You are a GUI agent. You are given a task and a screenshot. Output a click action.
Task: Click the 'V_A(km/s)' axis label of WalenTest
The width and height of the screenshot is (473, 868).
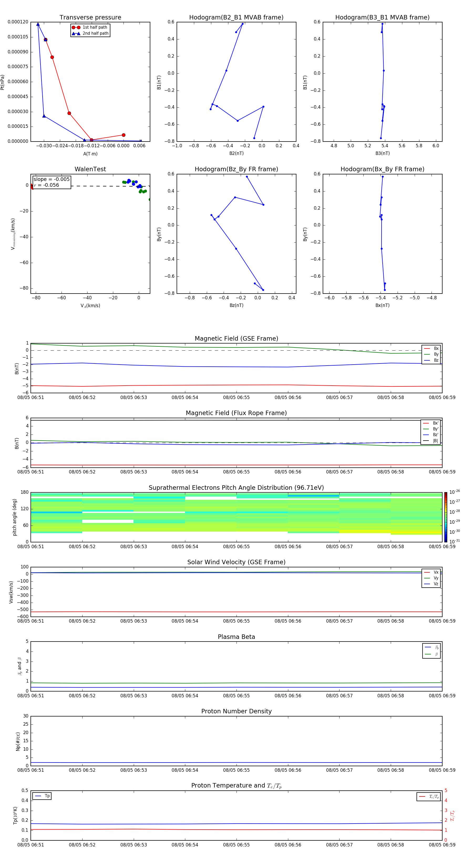pos(90,306)
